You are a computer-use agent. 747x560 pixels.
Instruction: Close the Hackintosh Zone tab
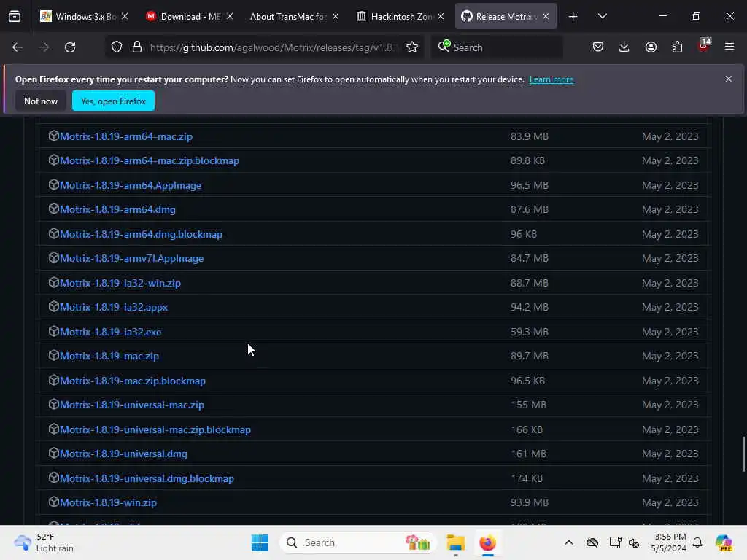point(441,17)
